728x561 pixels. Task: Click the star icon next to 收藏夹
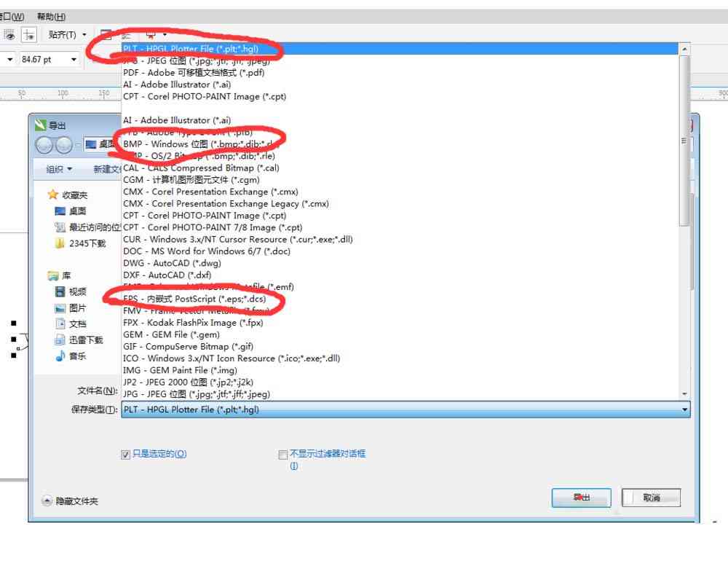53,195
